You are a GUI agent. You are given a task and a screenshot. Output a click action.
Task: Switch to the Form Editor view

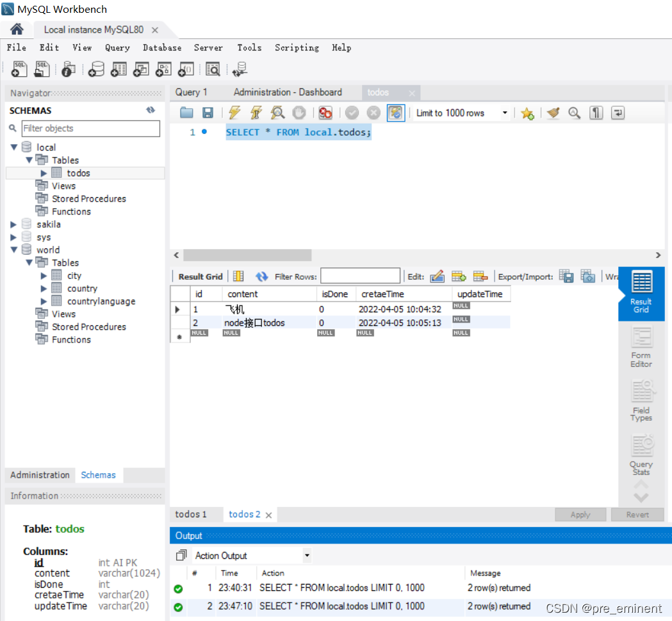(641, 348)
